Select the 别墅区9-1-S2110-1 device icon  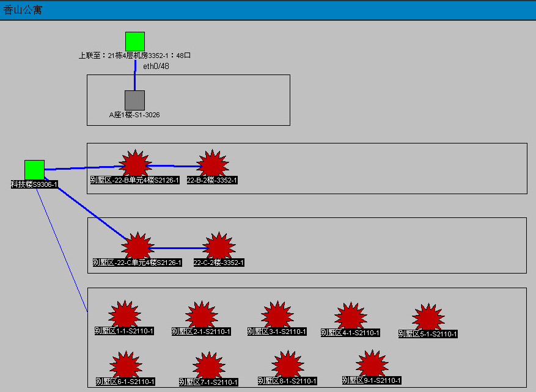coord(372,365)
